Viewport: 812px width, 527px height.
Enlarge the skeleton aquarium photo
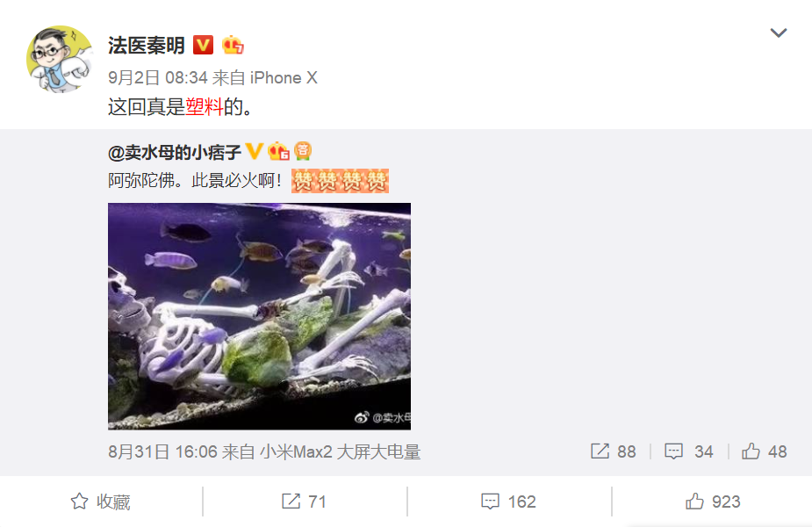point(260,316)
